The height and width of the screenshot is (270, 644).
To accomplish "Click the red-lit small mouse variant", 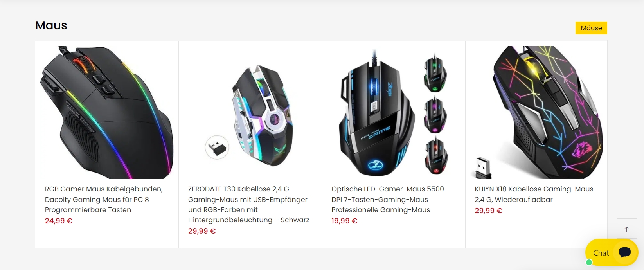I will coord(436,155).
